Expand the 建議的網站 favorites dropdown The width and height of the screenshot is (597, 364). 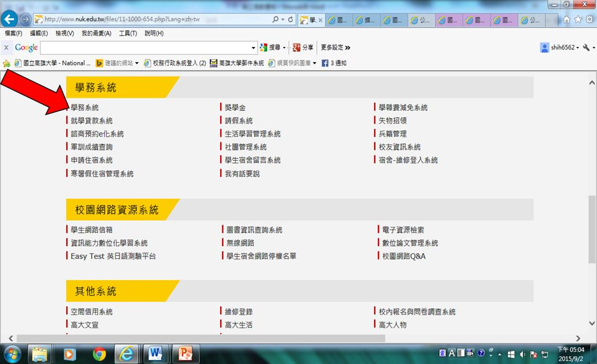coord(136,63)
